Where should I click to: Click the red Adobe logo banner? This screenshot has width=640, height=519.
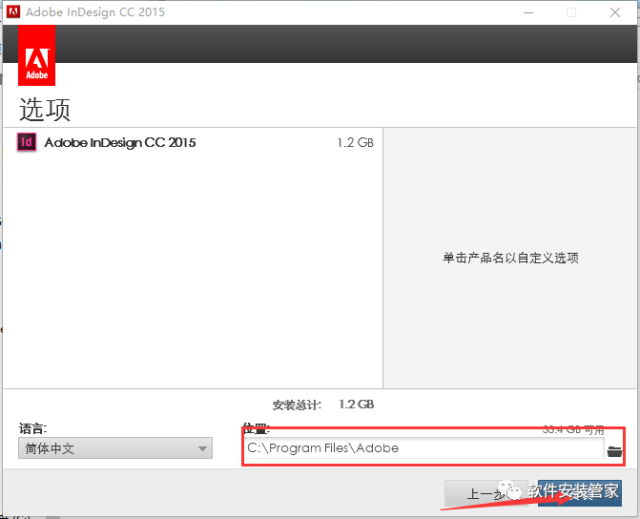pos(36,57)
